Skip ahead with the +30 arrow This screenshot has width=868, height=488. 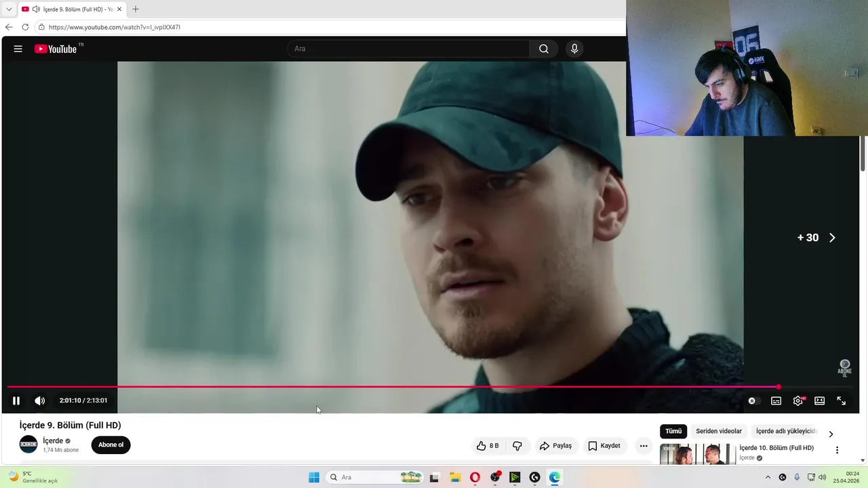(x=832, y=238)
